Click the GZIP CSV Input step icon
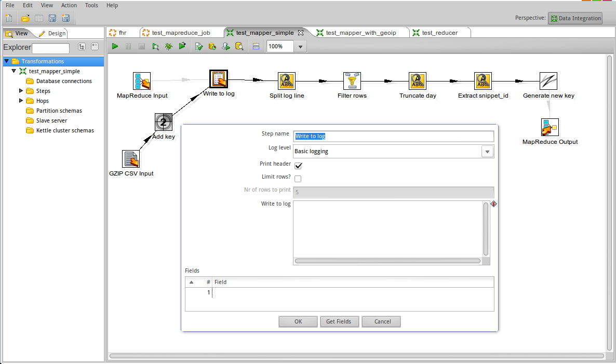Viewport: 616px width, 364px height. [131, 159]
